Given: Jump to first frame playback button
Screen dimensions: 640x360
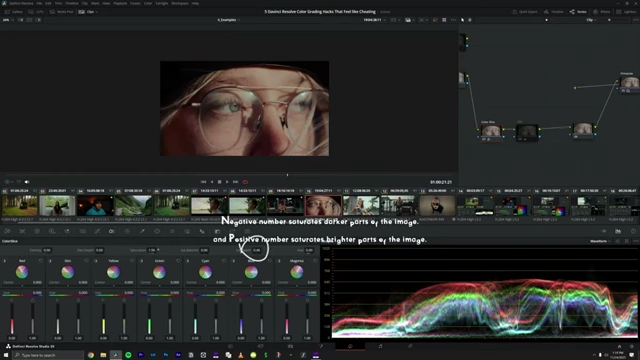Looking at the screenshot, I should click(x=203, y=182).
